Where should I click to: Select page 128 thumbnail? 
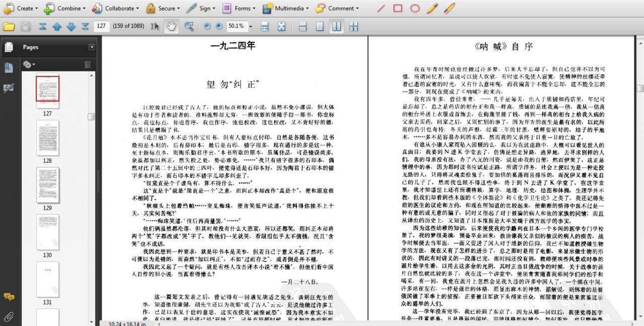click(47, 138)
